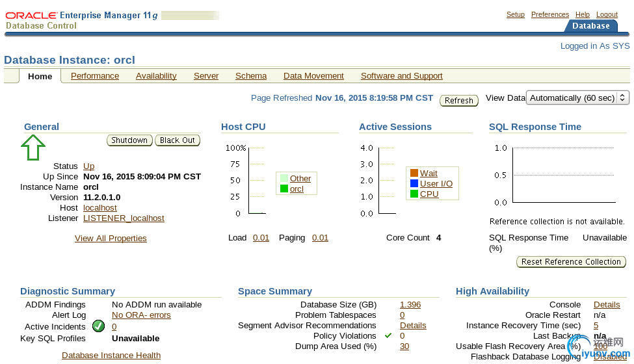Click the Status Up link
The height and width of the screenshot is (364, 634).
pyautogui.click(x=88, y=166)
